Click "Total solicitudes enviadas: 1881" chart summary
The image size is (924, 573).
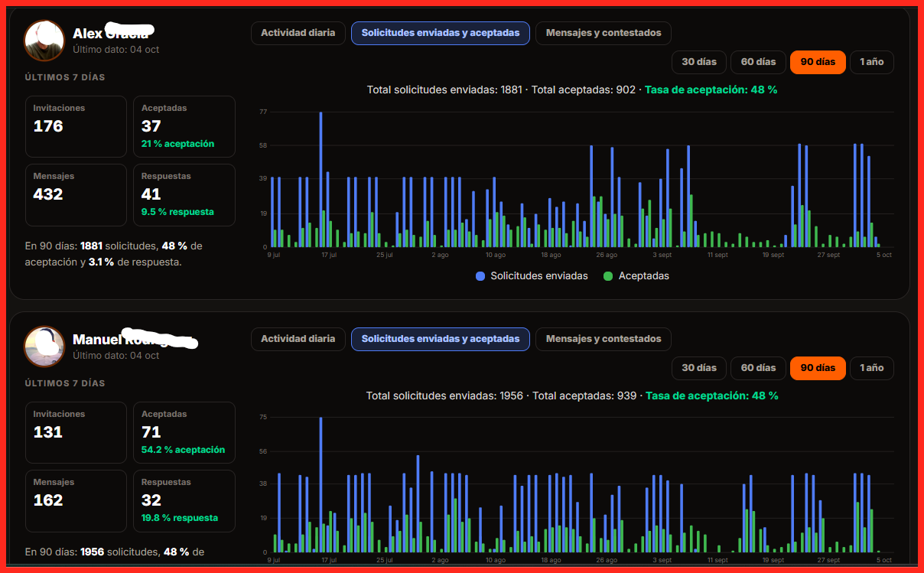click(444, 90)
